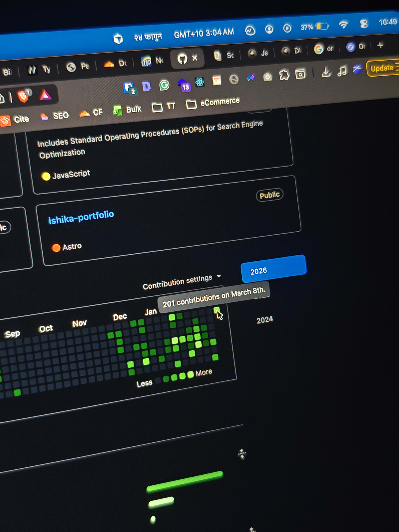Close the active GitHub tab
Viewport: 399px width, 532px height.
pyautogui.click(x=195, y=58)
